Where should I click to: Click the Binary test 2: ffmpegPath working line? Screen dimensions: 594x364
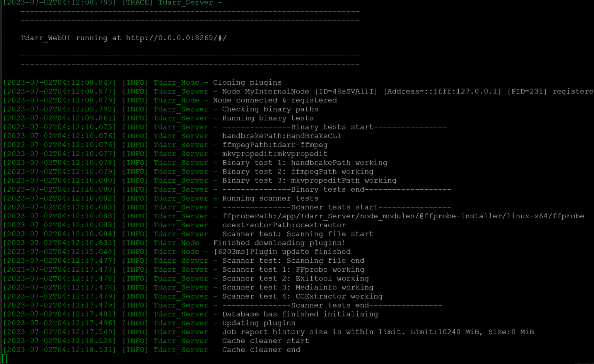[x=297, y=171]
